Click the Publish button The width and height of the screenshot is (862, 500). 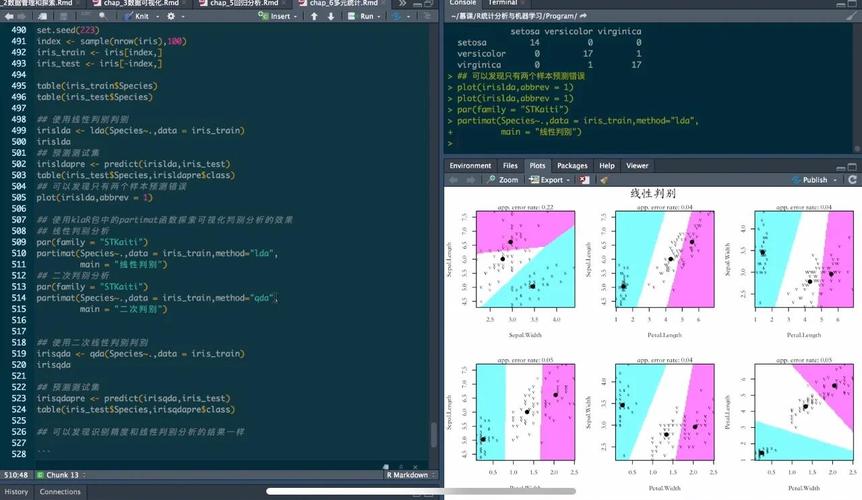coord(815,180)
